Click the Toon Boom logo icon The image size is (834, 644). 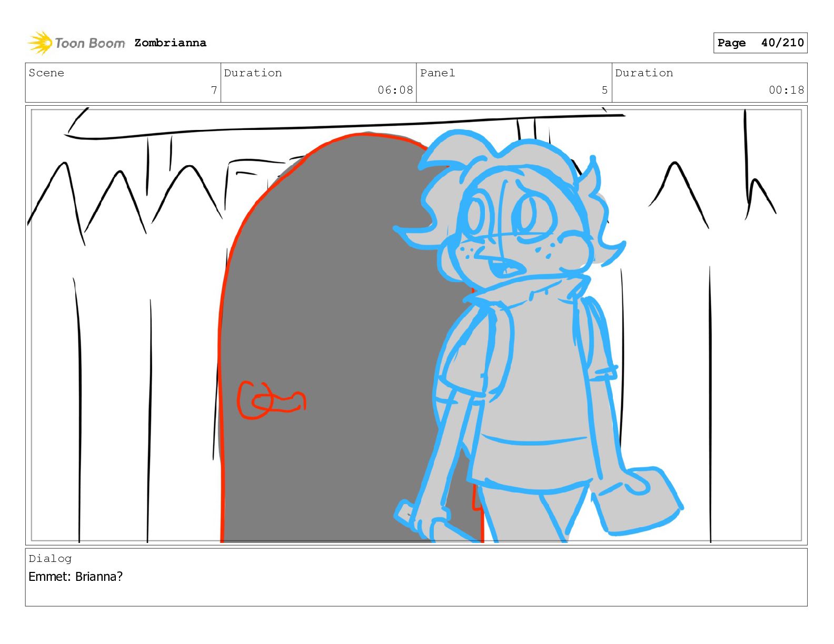pyautogui.click(x=40, y=43)
